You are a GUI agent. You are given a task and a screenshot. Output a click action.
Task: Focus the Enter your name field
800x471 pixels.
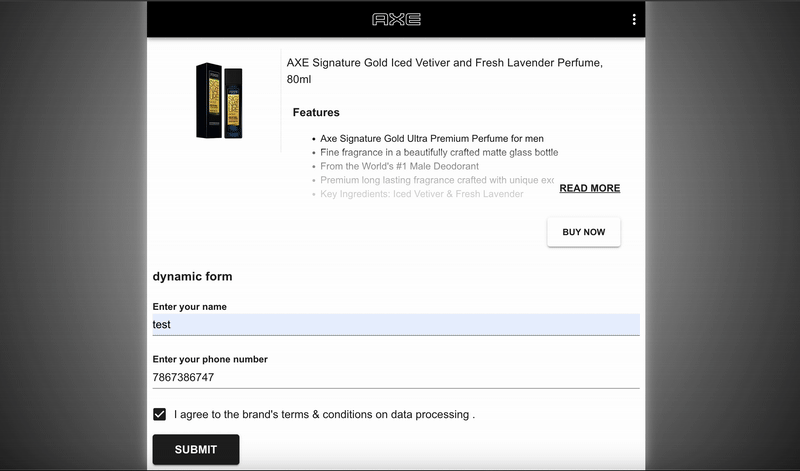(396, 325)
